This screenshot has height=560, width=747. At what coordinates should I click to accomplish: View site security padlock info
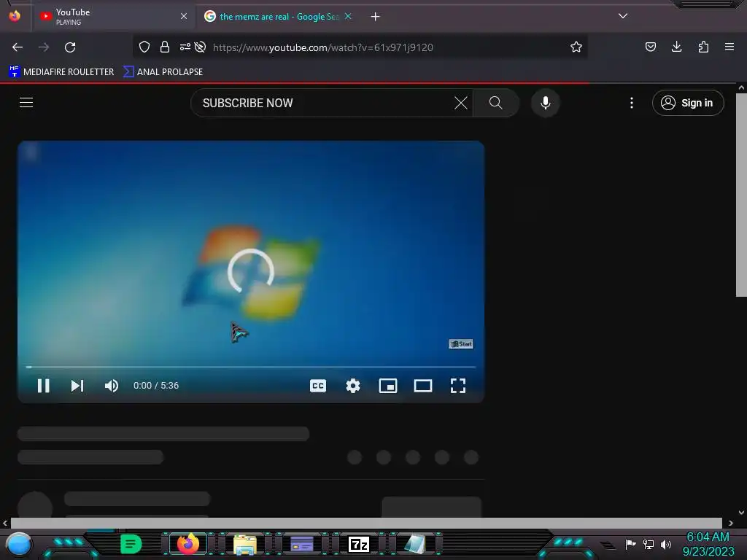coord(165,47)
